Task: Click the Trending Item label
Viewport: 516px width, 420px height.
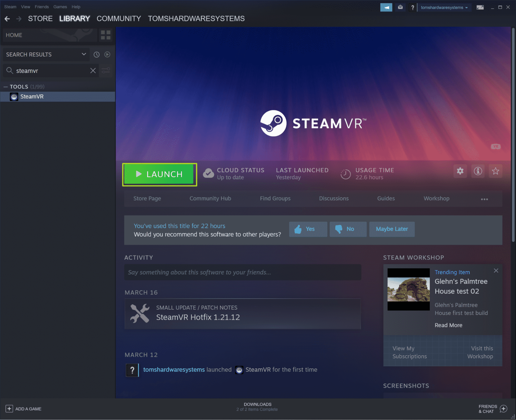Action: pyautogui.click(x=452, y=272)
